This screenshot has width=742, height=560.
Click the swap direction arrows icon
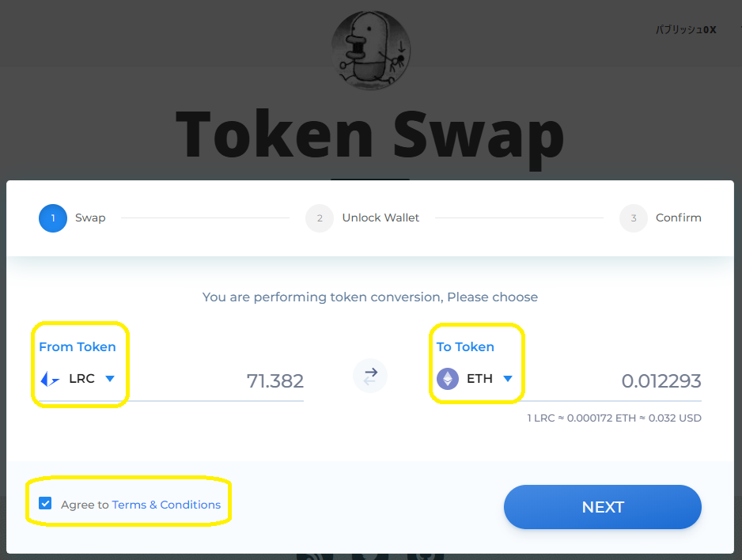point(369,375)
